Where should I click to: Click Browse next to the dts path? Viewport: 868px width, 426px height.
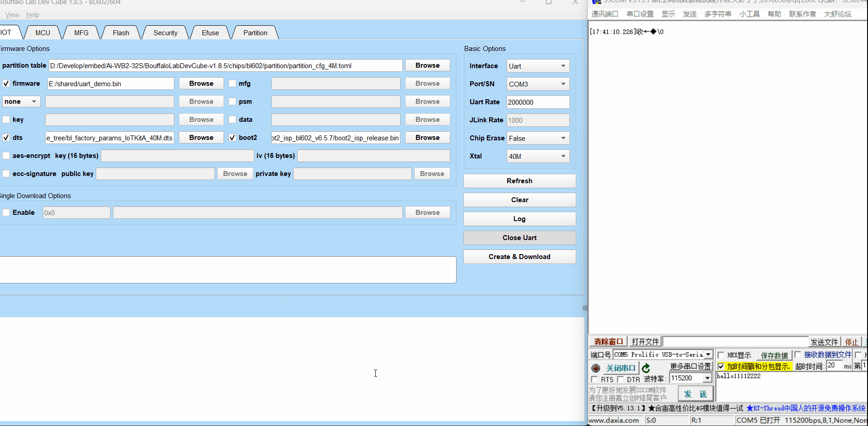[x=201, y=138]
